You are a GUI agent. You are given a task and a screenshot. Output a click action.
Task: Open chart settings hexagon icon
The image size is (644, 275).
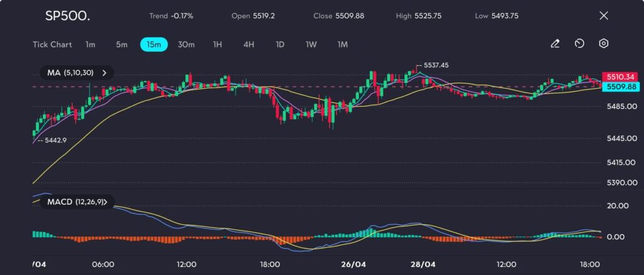[x=603, y=44]
